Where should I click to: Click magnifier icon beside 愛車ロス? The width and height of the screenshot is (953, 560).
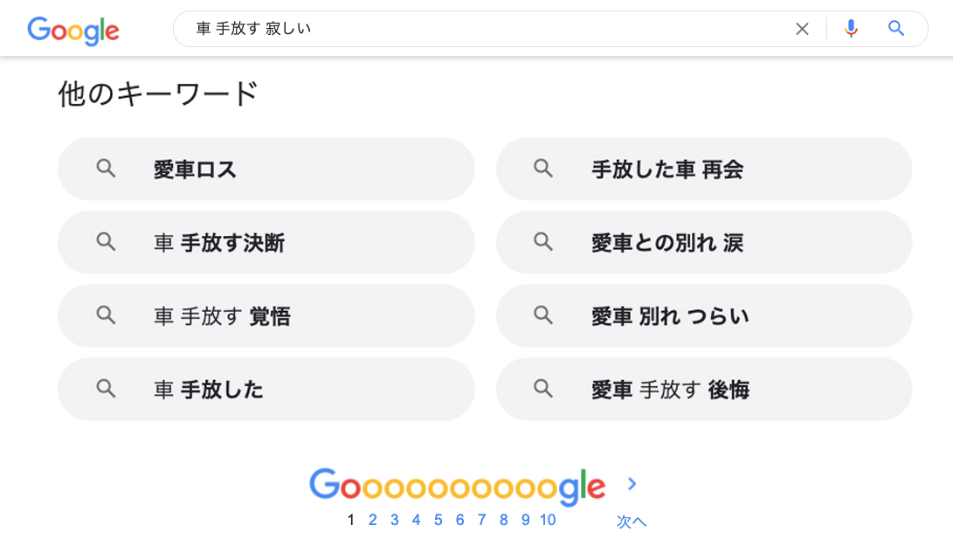pos(106,169)
